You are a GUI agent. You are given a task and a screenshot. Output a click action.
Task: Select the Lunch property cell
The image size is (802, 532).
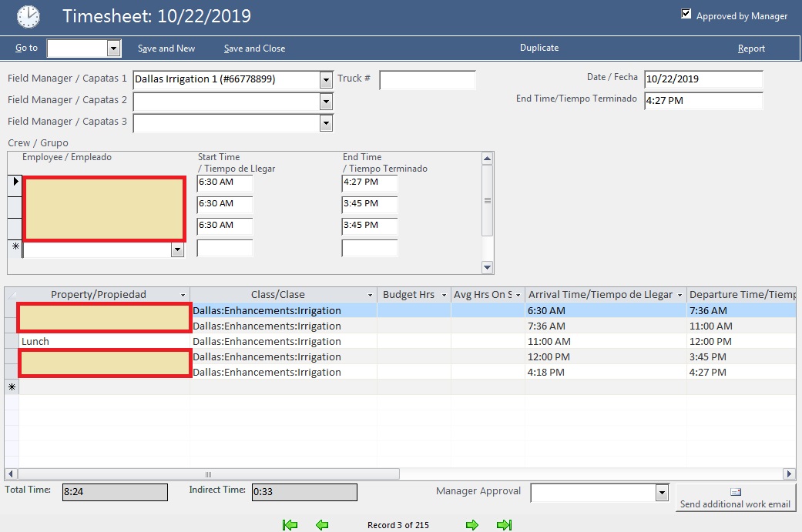click(x=104, y=341)
